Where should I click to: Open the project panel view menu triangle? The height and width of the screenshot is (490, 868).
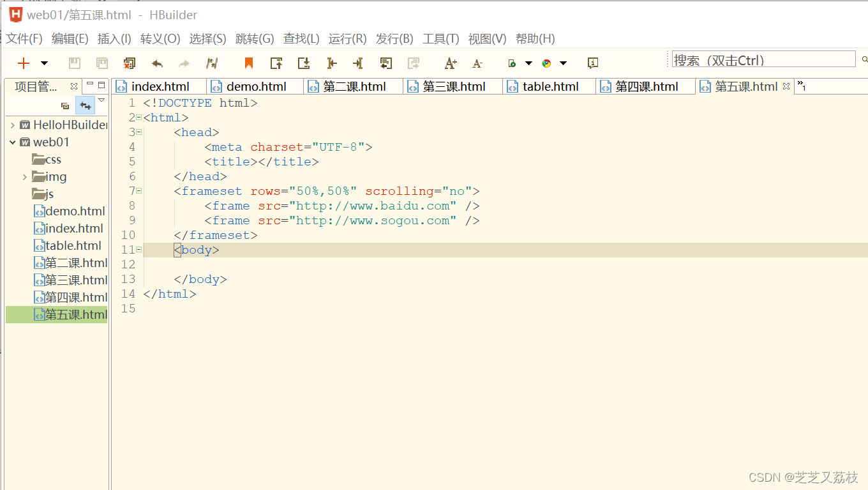101,100
